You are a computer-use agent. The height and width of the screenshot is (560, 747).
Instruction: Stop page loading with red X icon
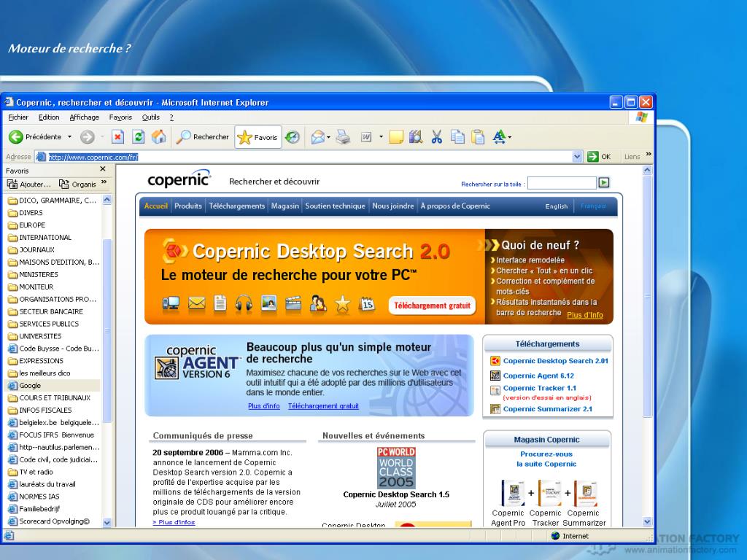[117, 137]
